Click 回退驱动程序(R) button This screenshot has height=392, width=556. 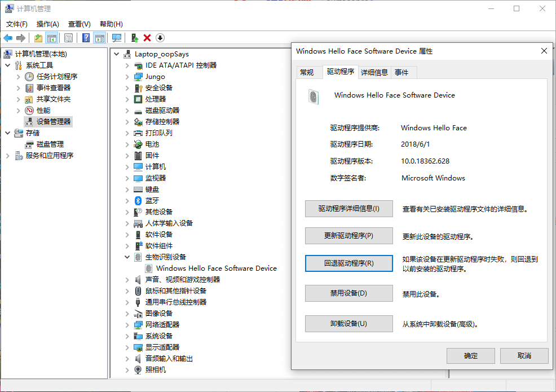(349, 263)
